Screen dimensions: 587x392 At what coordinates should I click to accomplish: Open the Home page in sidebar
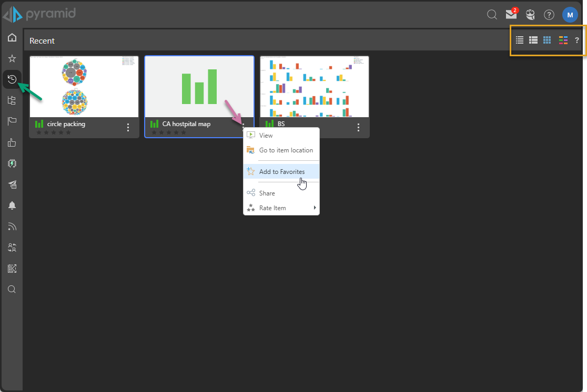tap(12, 38)
